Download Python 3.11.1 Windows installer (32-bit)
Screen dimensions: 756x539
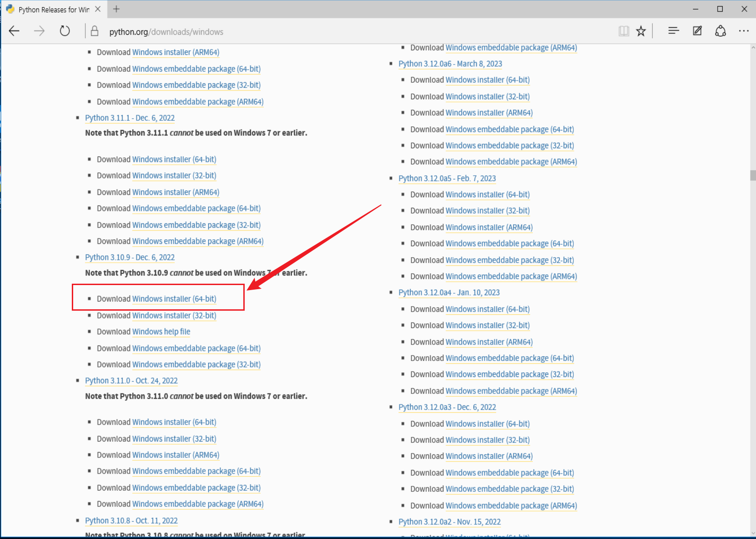(174, 176)
